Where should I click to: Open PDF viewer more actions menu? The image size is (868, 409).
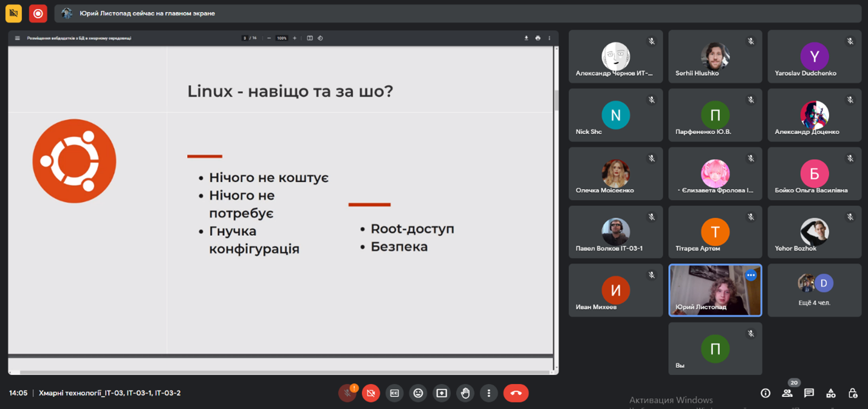point(549,38)
